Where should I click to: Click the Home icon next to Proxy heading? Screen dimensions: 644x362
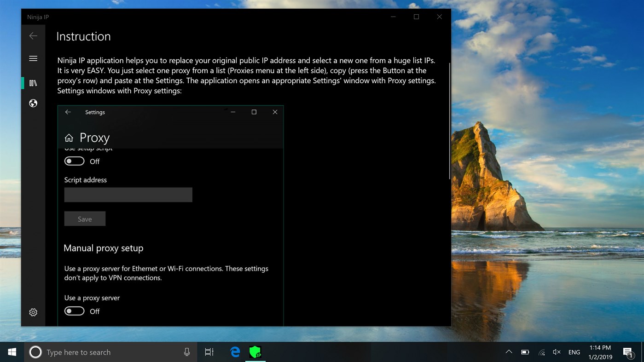tap(69, 138)
